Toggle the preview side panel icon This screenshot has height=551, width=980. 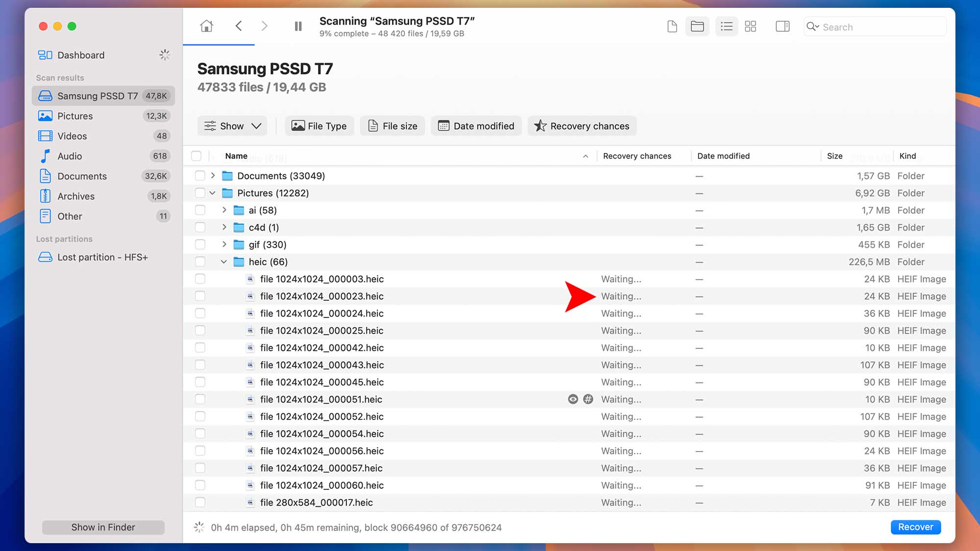tap(783, 26)
